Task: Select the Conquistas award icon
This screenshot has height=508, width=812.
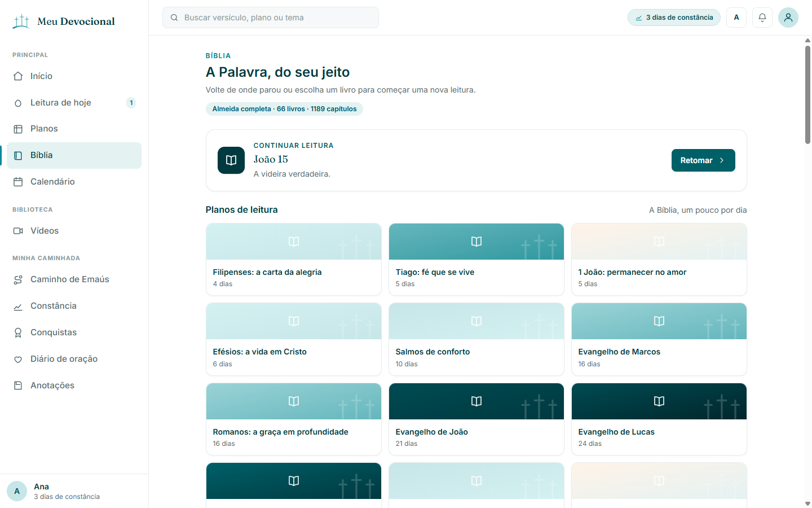Action: tap(18, 332)
